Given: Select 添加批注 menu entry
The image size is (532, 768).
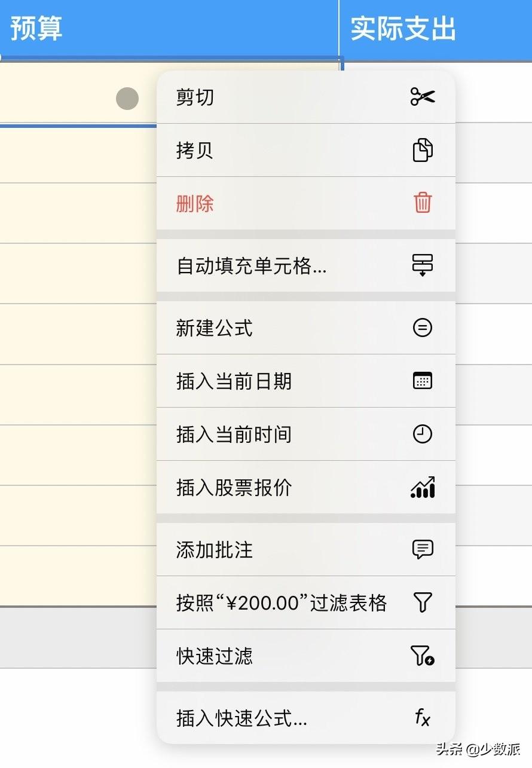Looking at the screenshot, I should (x=306, y=549).
